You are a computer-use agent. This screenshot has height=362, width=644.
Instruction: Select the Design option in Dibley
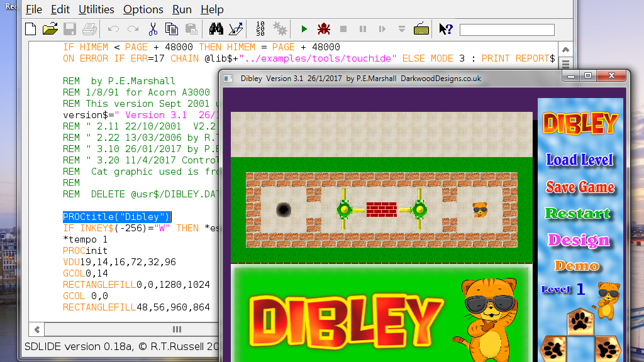(579, 240)
